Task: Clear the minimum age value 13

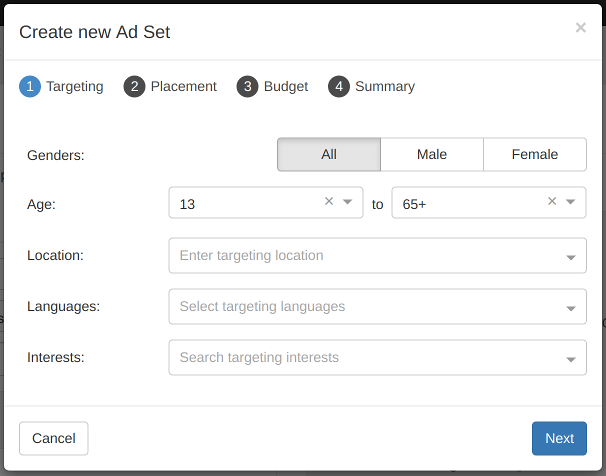Action: pyautogui.click(x=329, y=202)
